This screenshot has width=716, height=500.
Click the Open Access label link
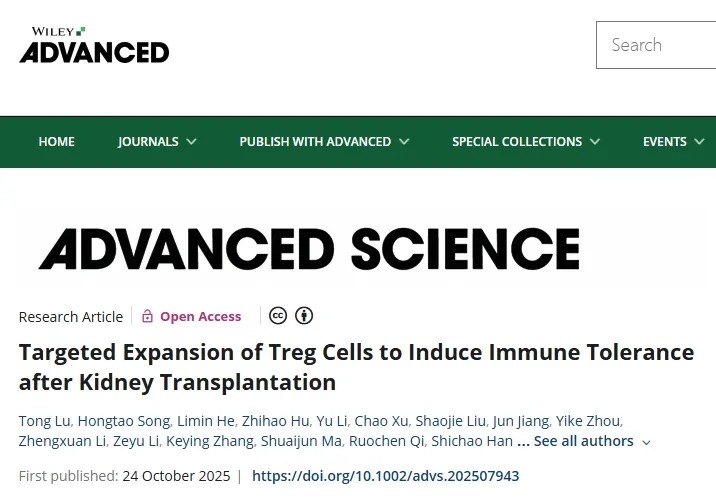coord(200,316)
